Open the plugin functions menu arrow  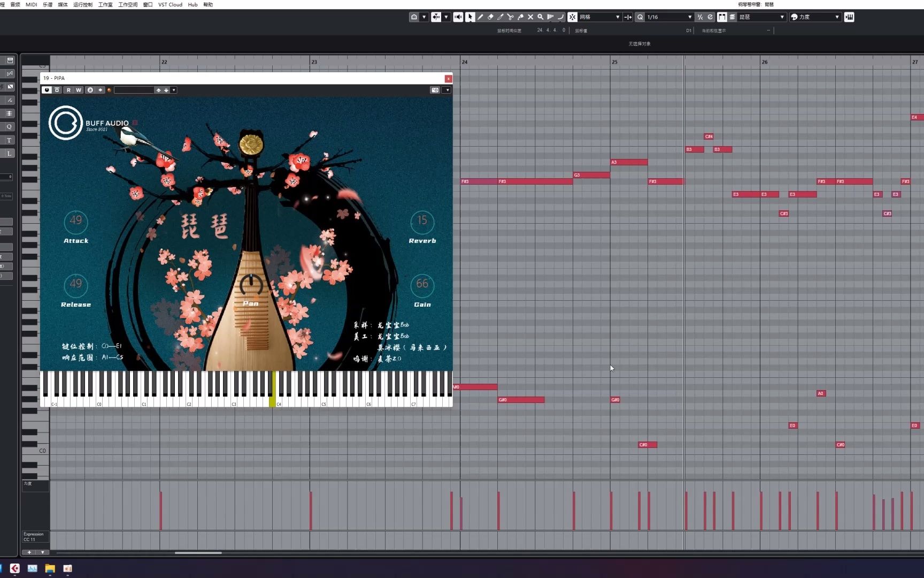[448, 90]
